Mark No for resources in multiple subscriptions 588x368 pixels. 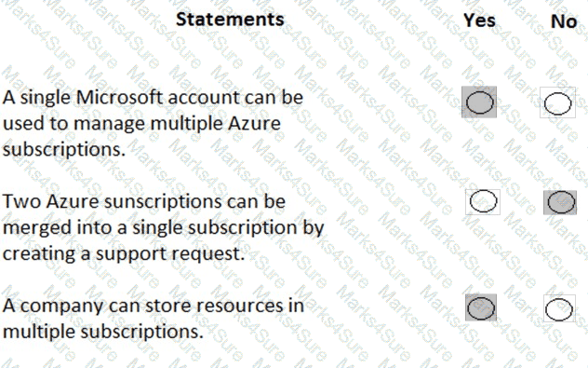(559, 308)
